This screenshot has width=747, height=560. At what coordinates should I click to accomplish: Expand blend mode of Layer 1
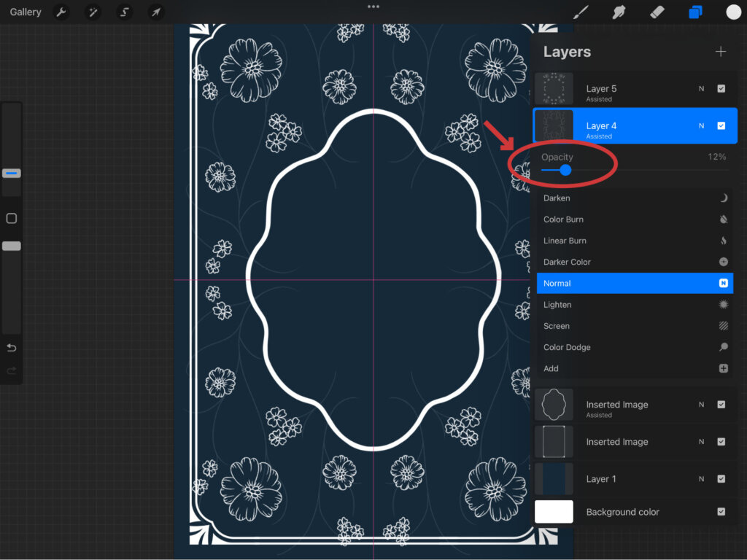point(702,479)
